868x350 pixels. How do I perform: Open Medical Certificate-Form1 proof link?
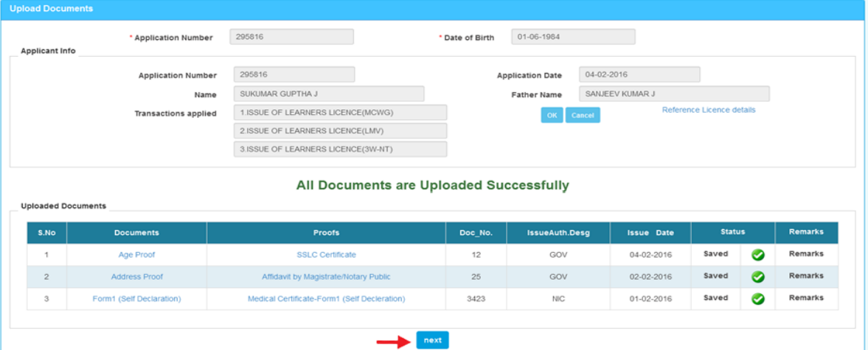pos(326,299)
